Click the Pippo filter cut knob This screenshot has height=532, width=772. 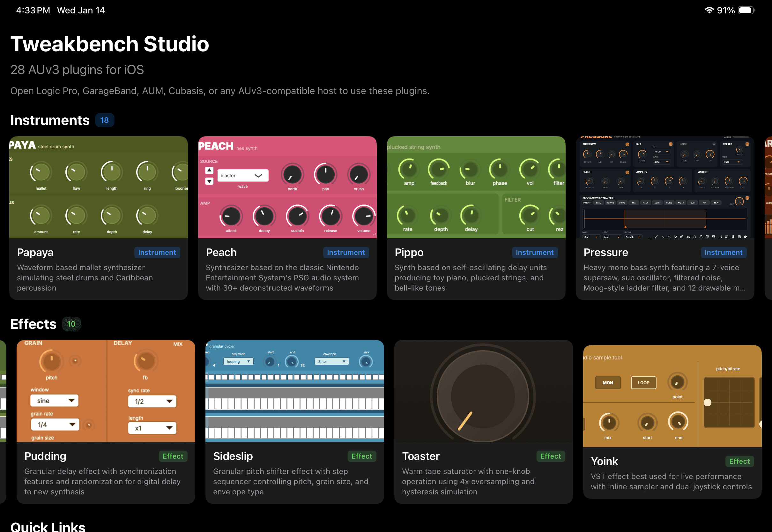coord(530,215)
